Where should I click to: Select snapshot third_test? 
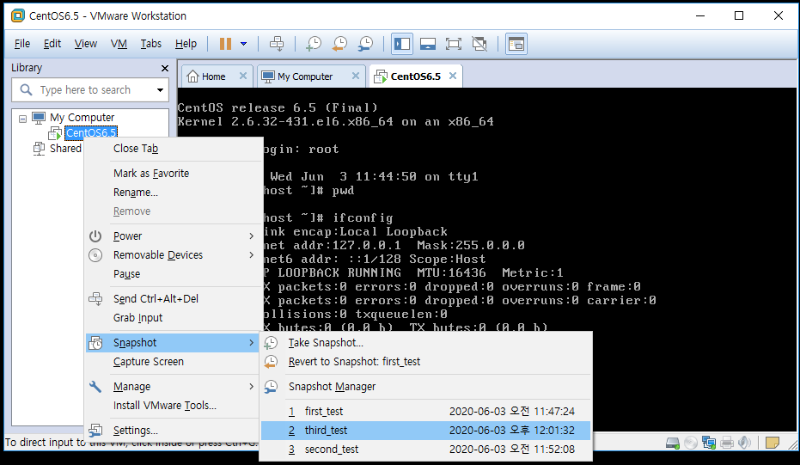point(426,430)
